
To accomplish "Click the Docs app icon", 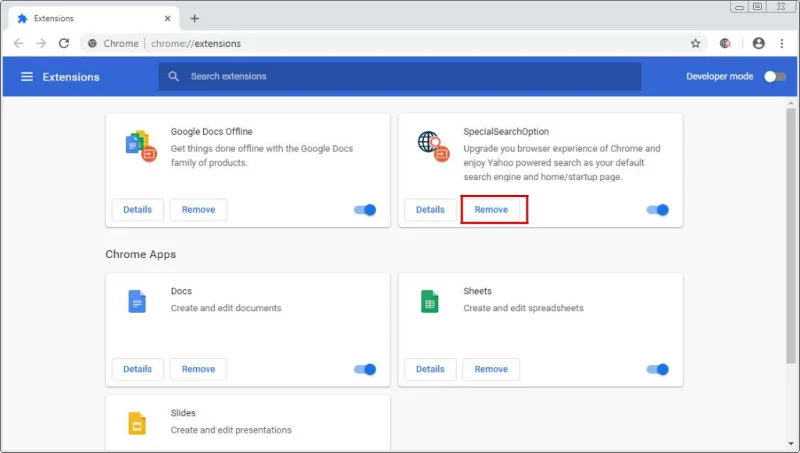I will click(137, 301).
